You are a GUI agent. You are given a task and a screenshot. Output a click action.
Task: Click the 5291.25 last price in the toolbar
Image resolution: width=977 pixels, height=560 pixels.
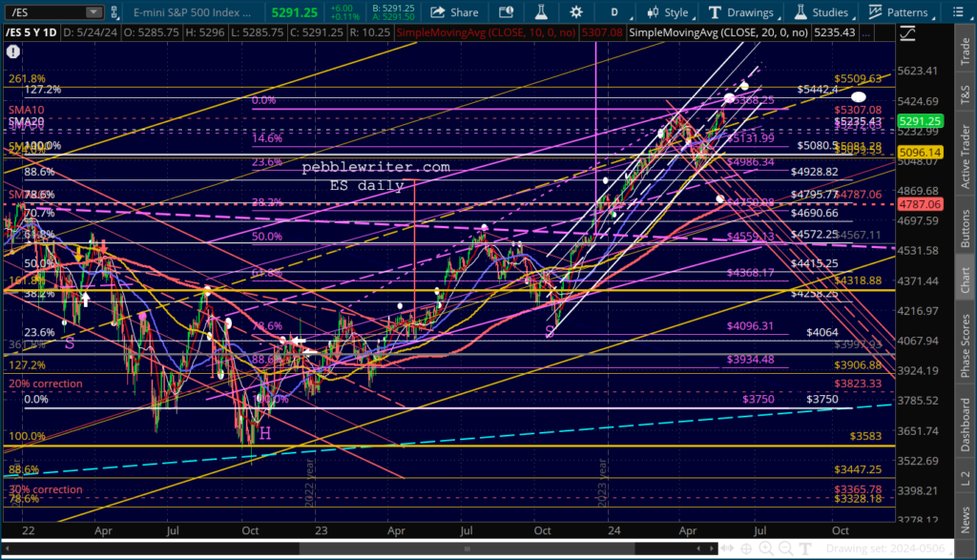coord(294,12)
